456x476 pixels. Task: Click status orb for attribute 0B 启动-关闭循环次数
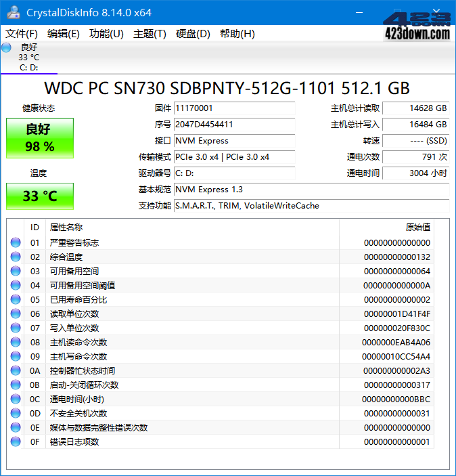coord(16,385)
